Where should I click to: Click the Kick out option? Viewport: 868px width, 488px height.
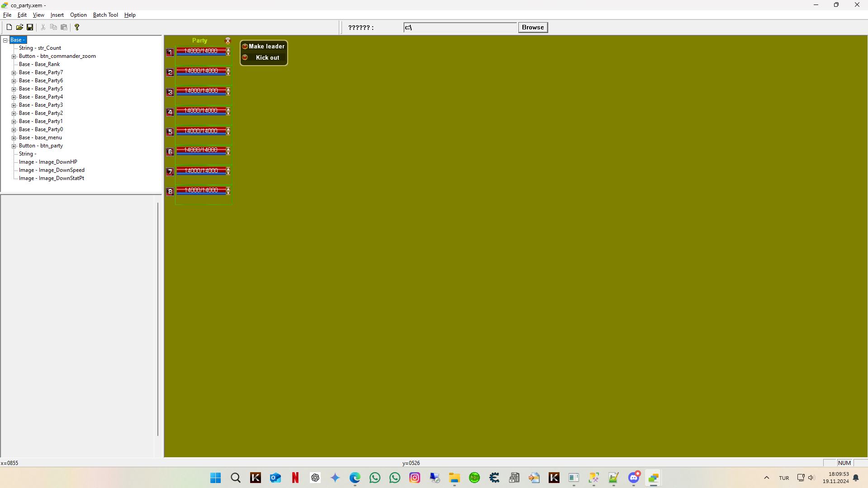267,57
